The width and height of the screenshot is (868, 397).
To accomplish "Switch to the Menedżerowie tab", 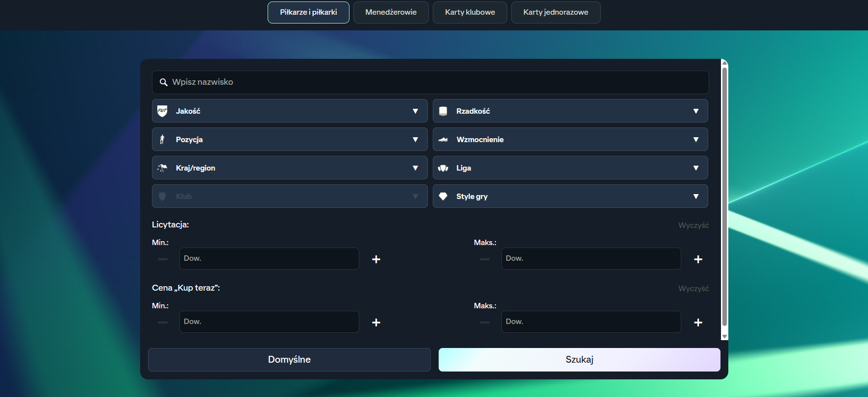I will [391, 12].
